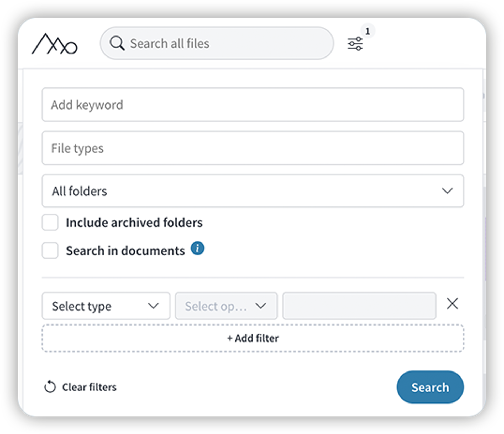Click the magnifying glass icon in the search bar

click(118, 43)
